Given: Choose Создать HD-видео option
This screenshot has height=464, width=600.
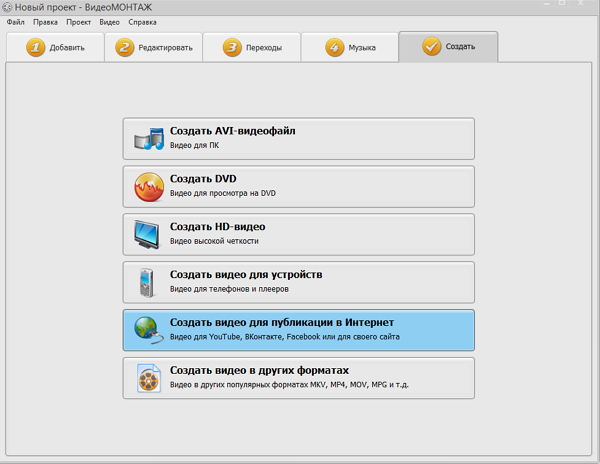Looking at the screenshot, I should pos(298,234).
